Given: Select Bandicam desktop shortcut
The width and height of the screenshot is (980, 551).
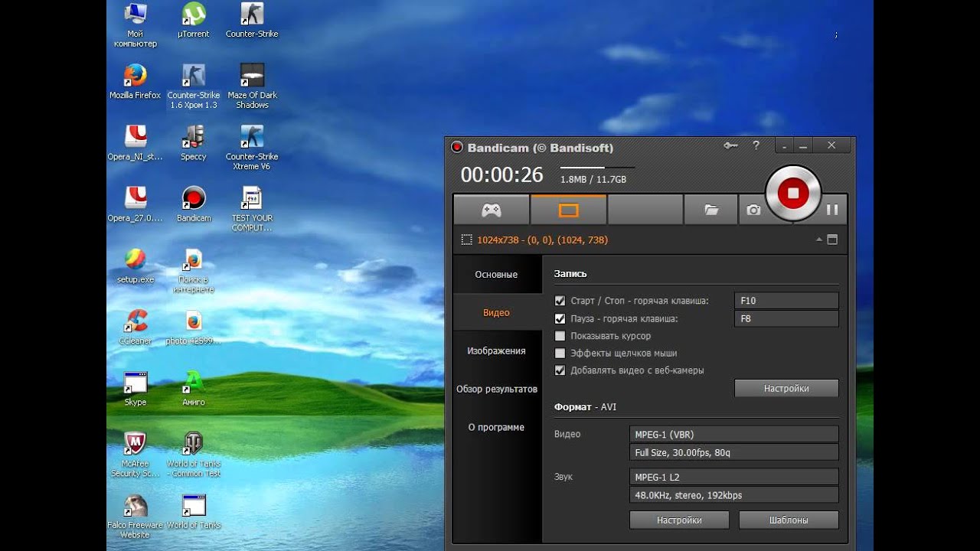Looking at the screenshot, I should click(x=194, y=204).
